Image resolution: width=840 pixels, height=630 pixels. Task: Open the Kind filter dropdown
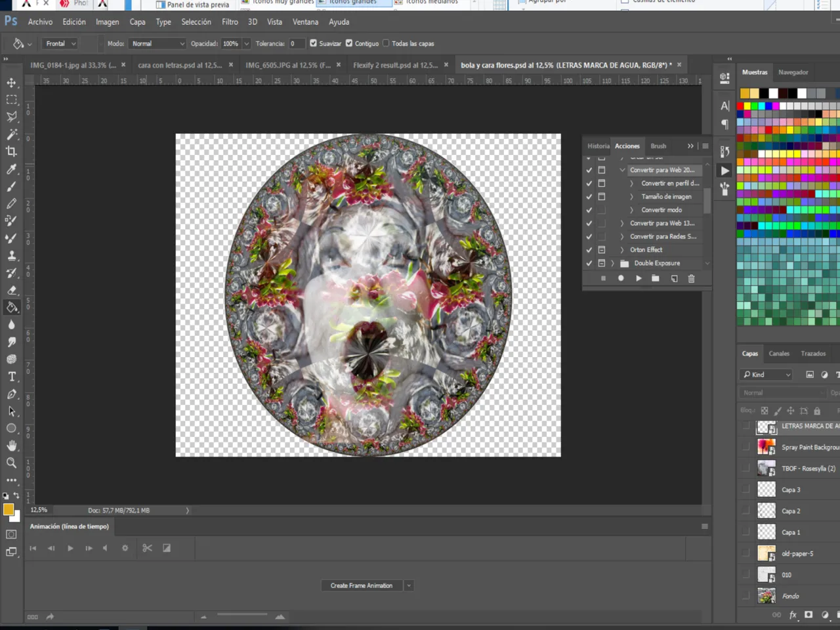click(766, 375)
